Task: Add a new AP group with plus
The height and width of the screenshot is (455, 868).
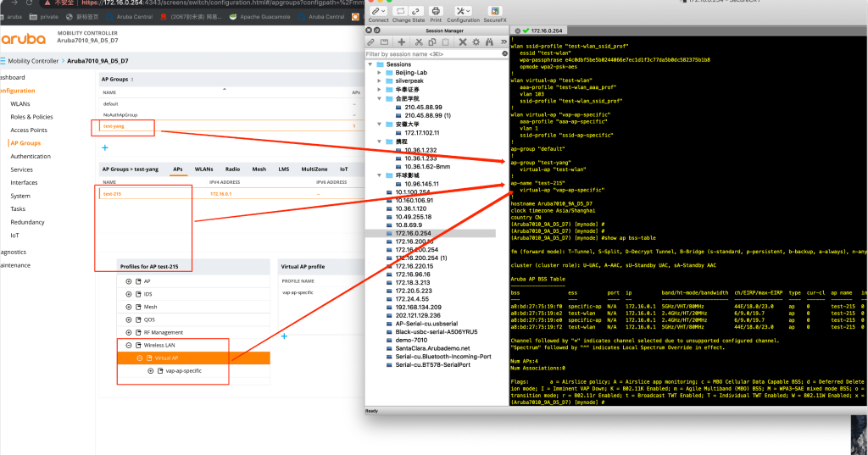Action: point(105,147)
